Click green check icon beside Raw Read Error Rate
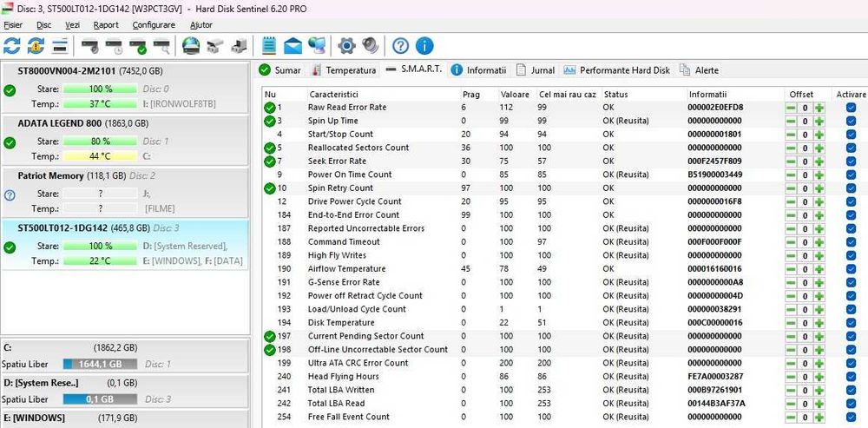868x428 pixels. (x=270, y=108)
